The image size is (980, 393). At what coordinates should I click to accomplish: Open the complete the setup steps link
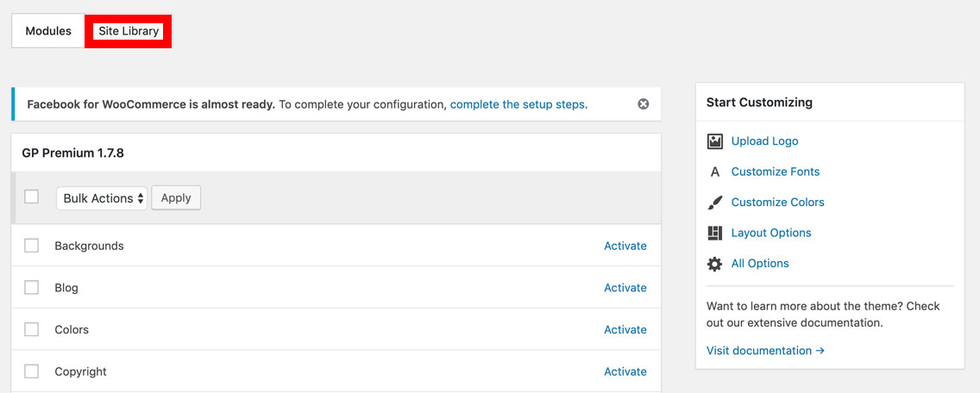point(518,104)
